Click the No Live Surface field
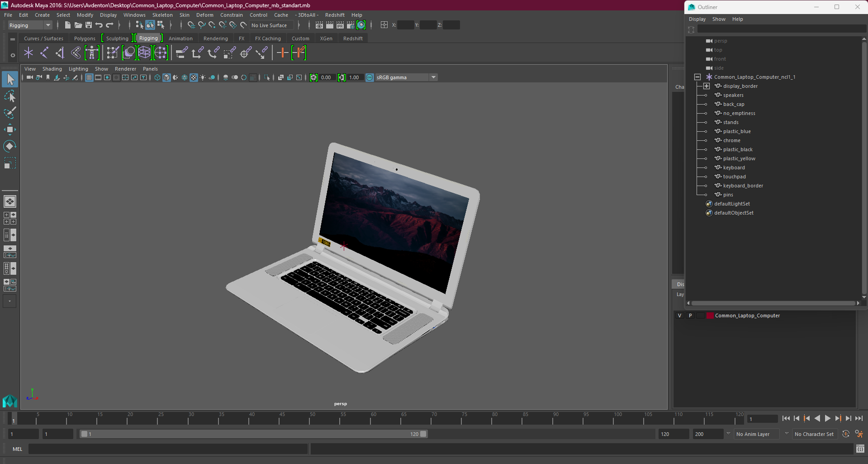This screenshot has width=868, height=464. coord(271,26)
